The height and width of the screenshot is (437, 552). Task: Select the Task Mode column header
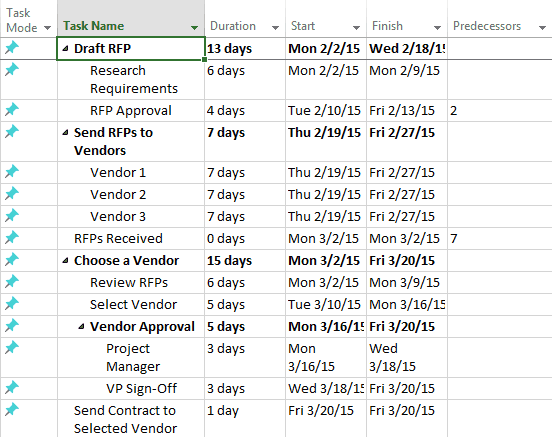(x=29, y=19)
